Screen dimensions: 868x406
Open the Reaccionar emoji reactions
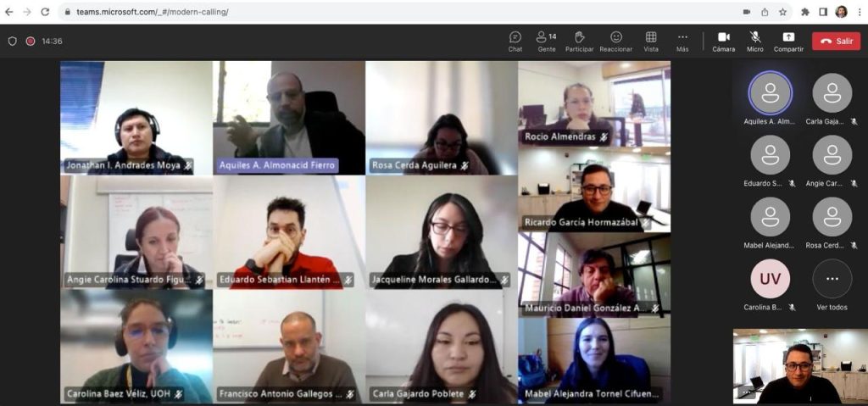(x=615, y=42)
